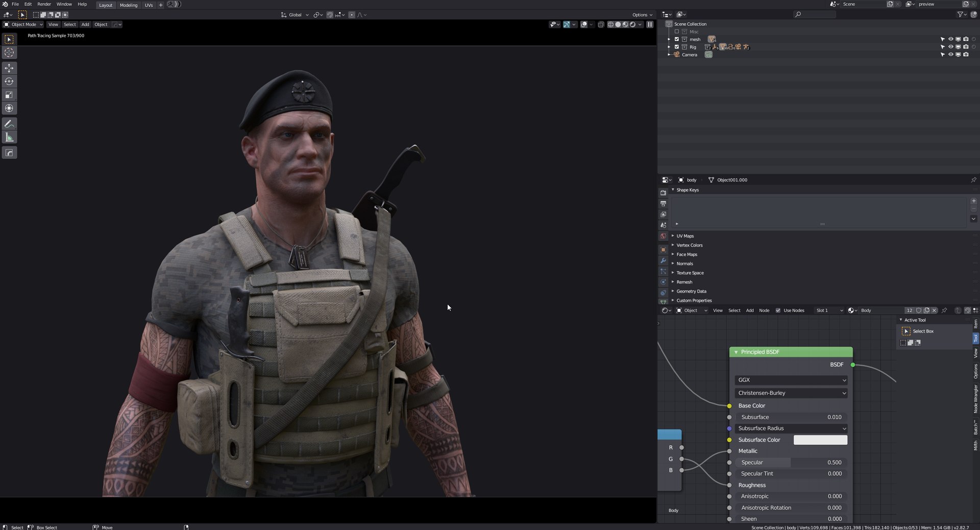Open the Object Mode dropdown
The width and height of the screenshot is (980, 530).
23,25
